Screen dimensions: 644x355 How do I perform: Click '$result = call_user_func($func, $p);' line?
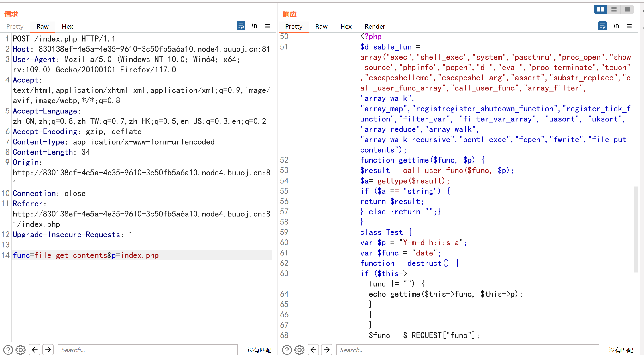[x=437, y=170]
